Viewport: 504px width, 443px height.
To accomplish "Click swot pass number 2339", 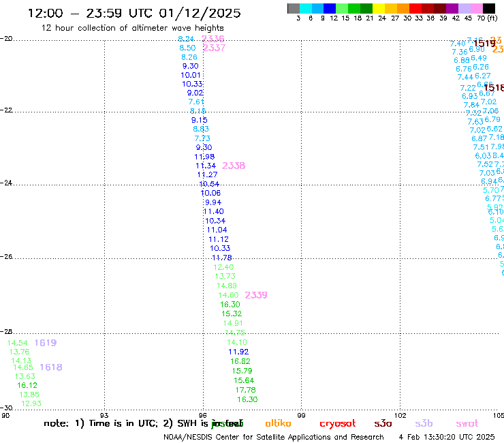I will pos(256,295).
